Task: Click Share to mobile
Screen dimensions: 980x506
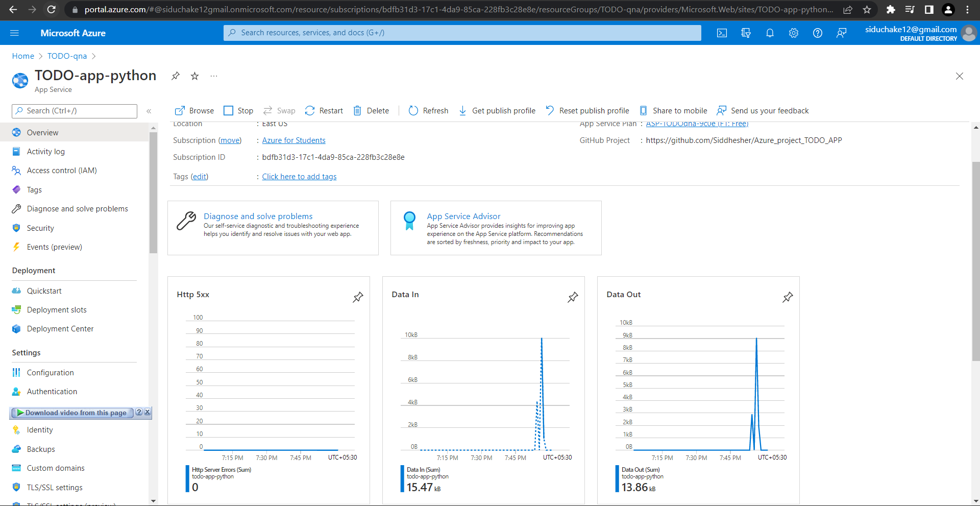Action: [673, 111]
